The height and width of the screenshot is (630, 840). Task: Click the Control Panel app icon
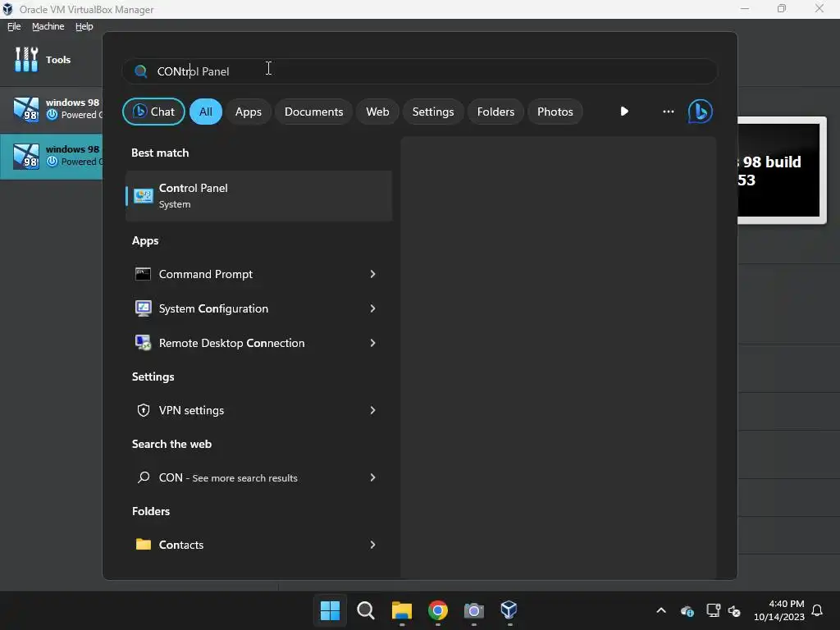(x=143, y=196)
